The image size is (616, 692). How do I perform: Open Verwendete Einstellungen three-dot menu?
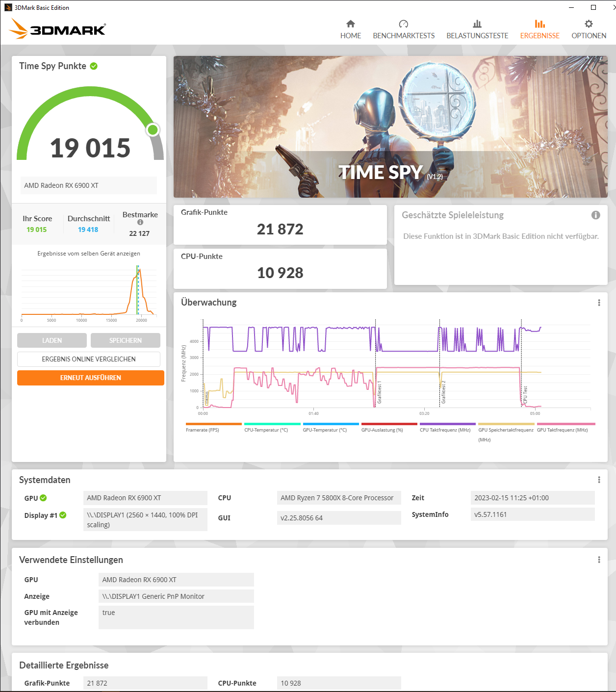[599, 560]
